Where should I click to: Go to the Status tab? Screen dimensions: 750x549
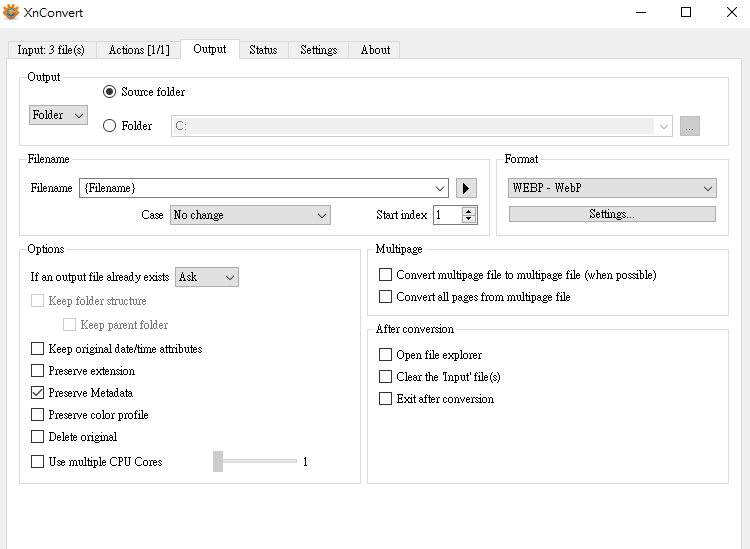[263, 50]
